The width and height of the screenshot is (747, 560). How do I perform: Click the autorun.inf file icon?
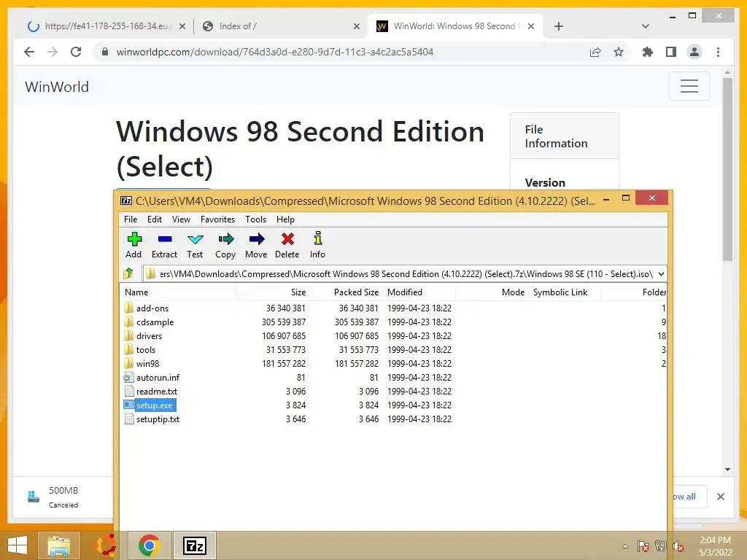128,377
